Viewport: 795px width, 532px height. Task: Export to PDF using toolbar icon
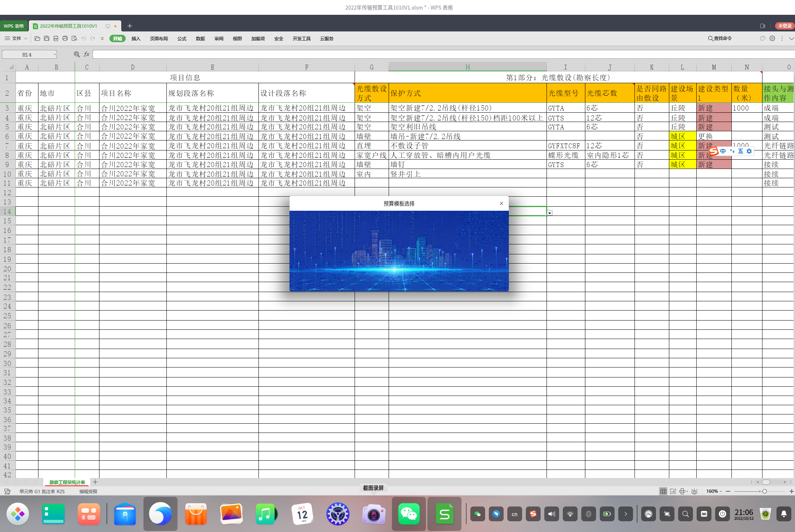56,38
